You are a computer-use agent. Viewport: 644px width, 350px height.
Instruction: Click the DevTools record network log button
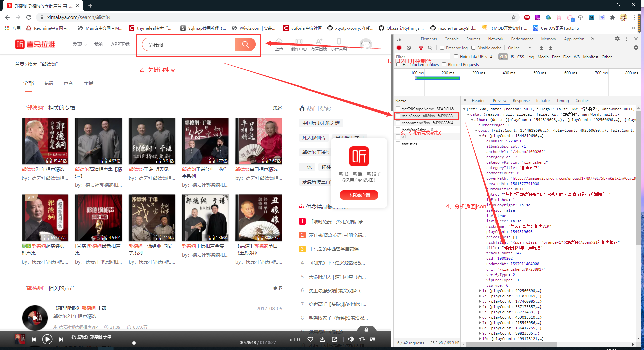click(399, 48)
